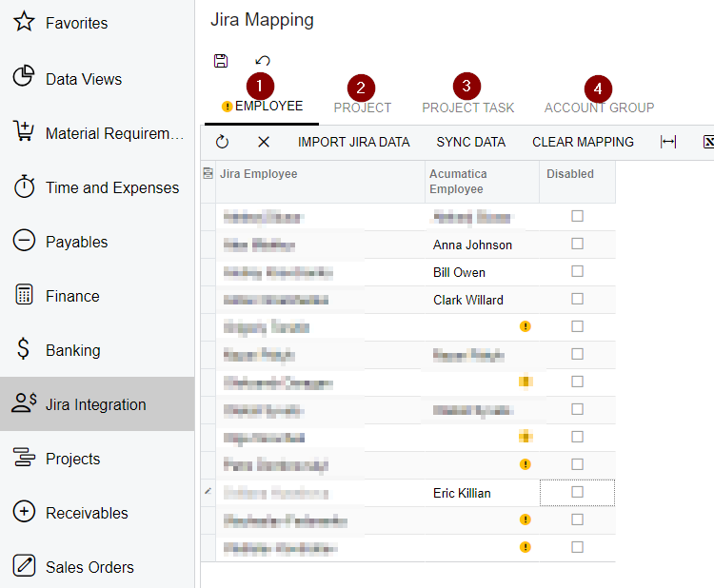Click warning icon in the row above Eric Killian
This screenshot has width=714, height=588.
[x=525, y=464]
